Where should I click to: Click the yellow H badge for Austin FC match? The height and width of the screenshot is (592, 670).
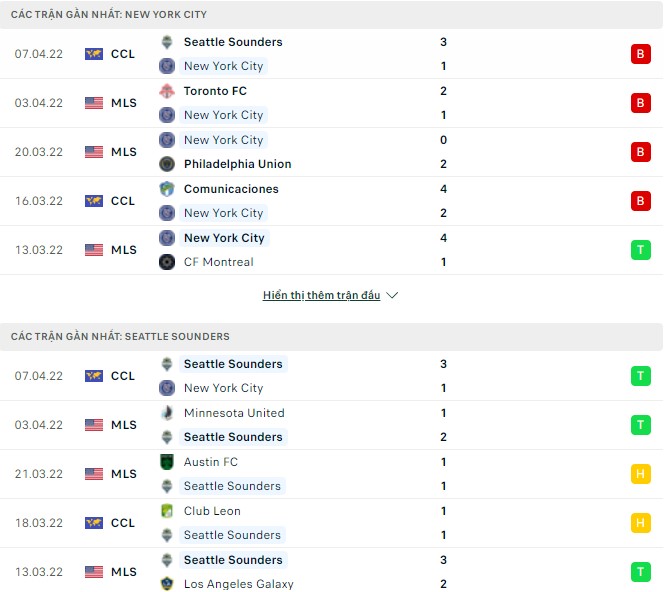641,474
